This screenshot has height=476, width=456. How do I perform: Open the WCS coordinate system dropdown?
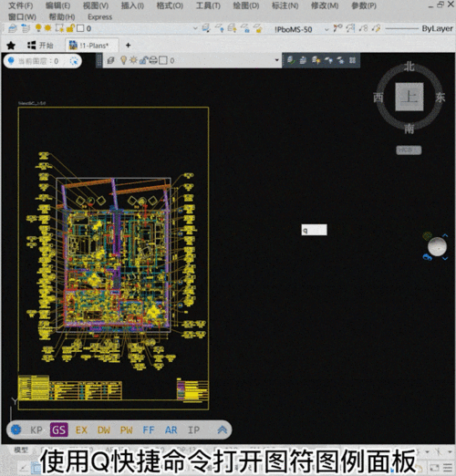point(409,150)
